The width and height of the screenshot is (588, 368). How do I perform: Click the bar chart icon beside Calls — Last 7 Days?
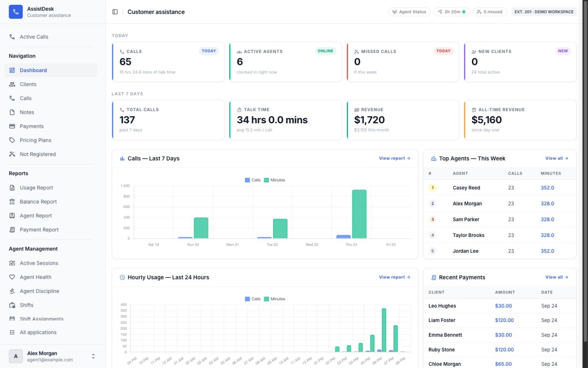tap(122, 159)
